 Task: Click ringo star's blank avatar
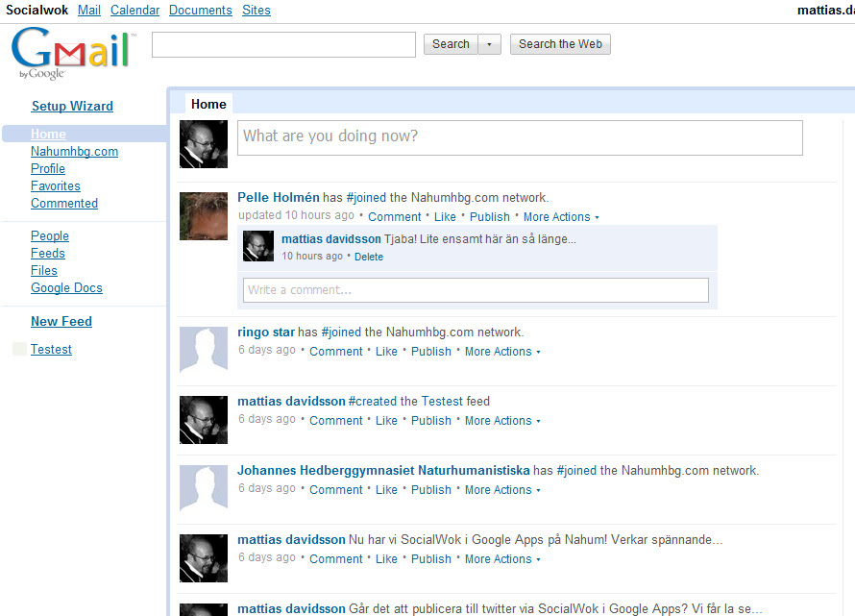coord(204,351)
